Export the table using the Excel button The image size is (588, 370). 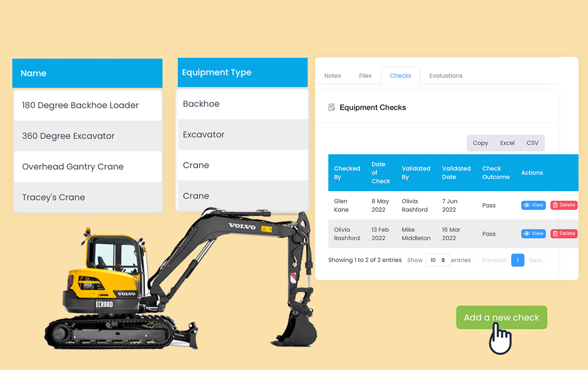[507, 142]
